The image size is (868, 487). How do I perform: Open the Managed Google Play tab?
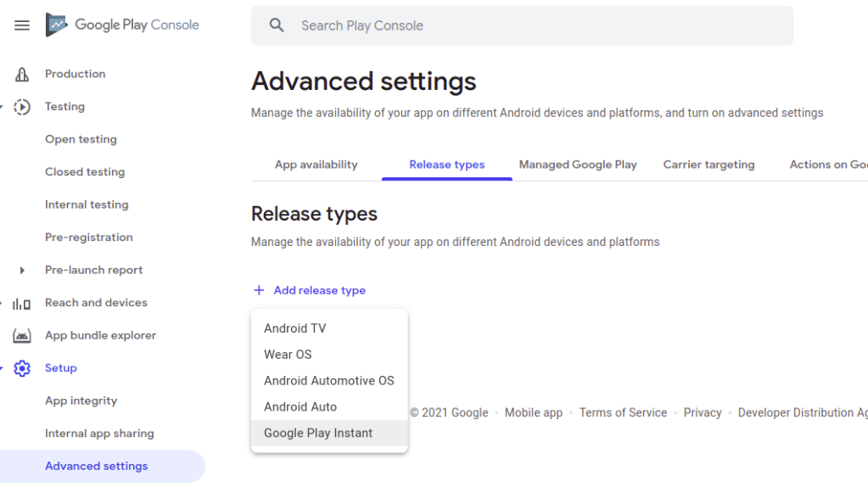click(578, 165)
